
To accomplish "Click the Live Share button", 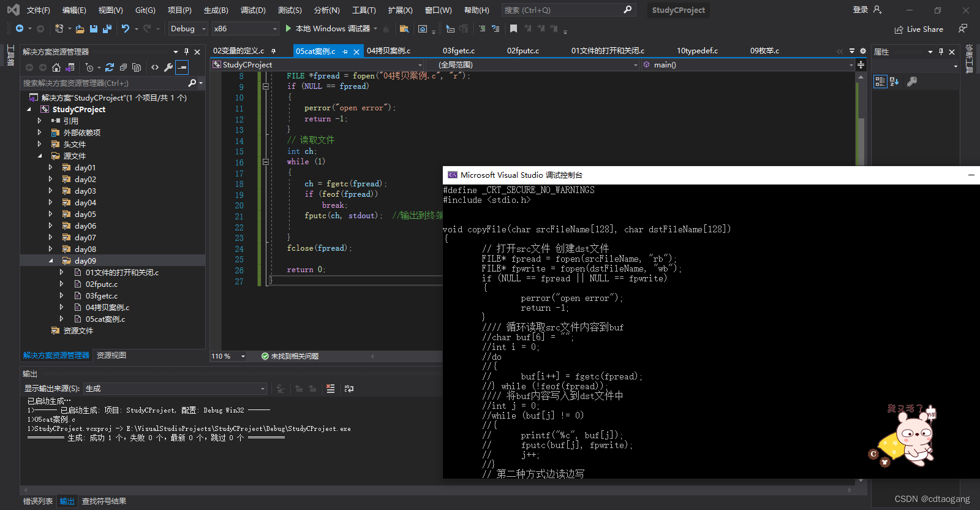I will (919, 29).
